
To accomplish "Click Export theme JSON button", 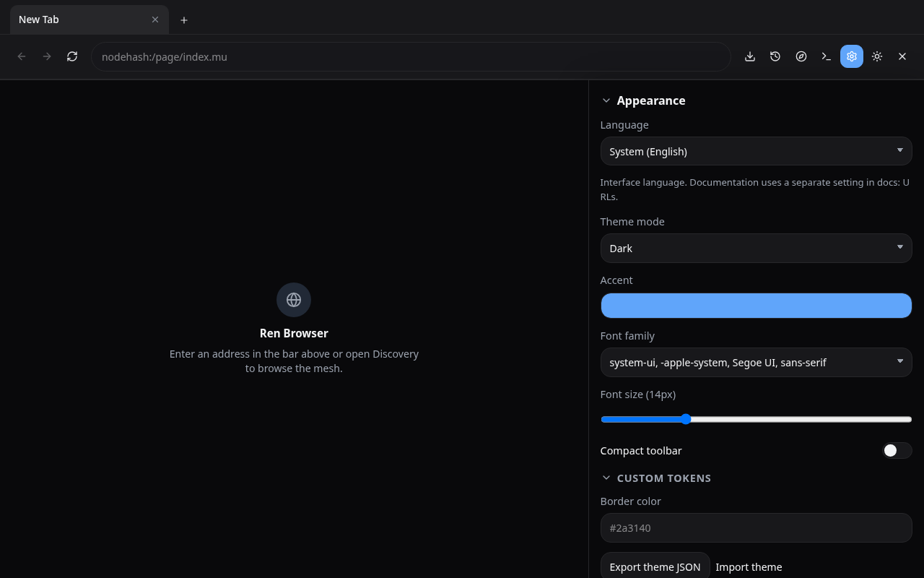I will [655, 567].
